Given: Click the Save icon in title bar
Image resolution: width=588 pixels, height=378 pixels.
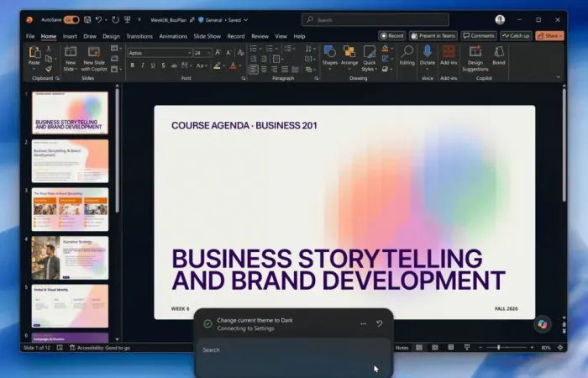Looking at the screenshot, I should tap(87, 20).
